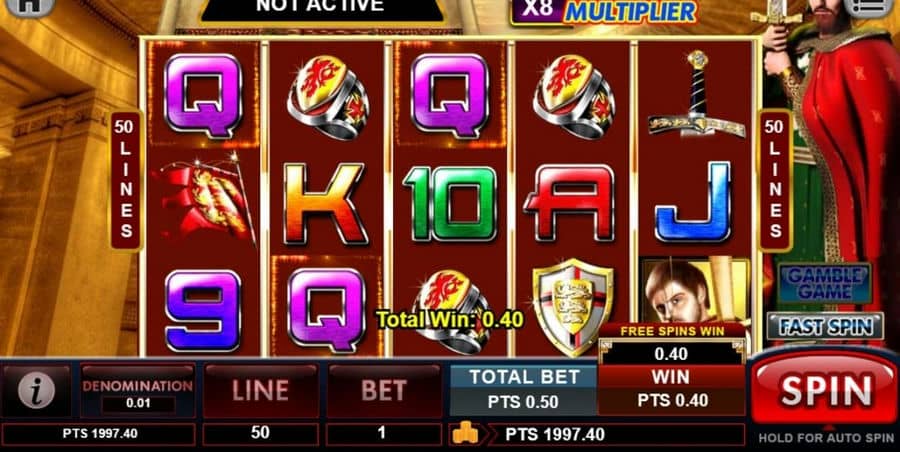900x452 pixels.
Task: Click the Total Bet panel
Action: pyautogui.click(x=523, y=390)
